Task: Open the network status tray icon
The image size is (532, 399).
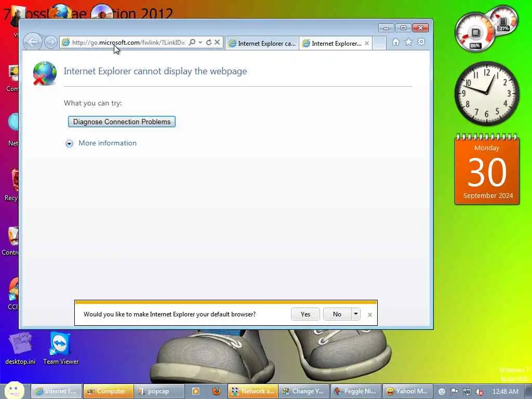Action: tap(467, 392)
